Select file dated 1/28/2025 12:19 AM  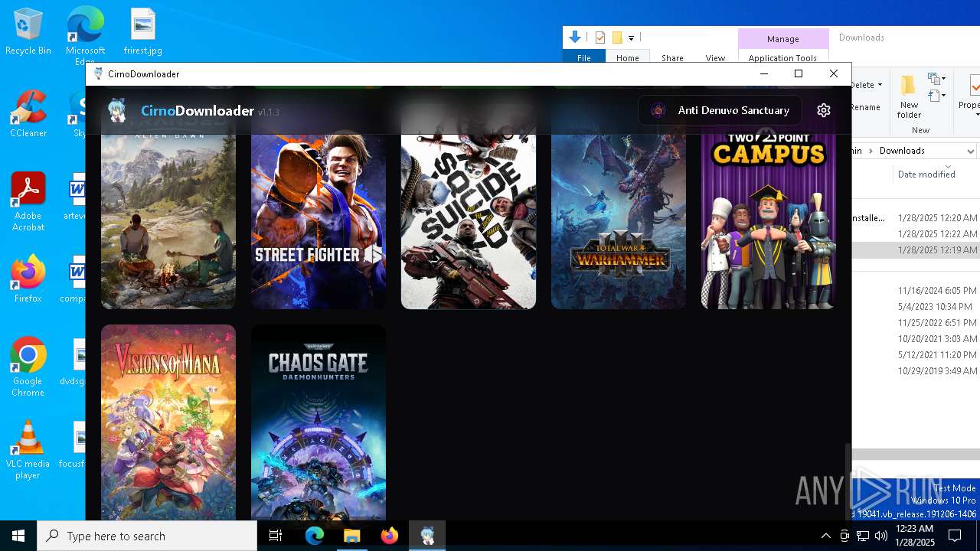916,250
